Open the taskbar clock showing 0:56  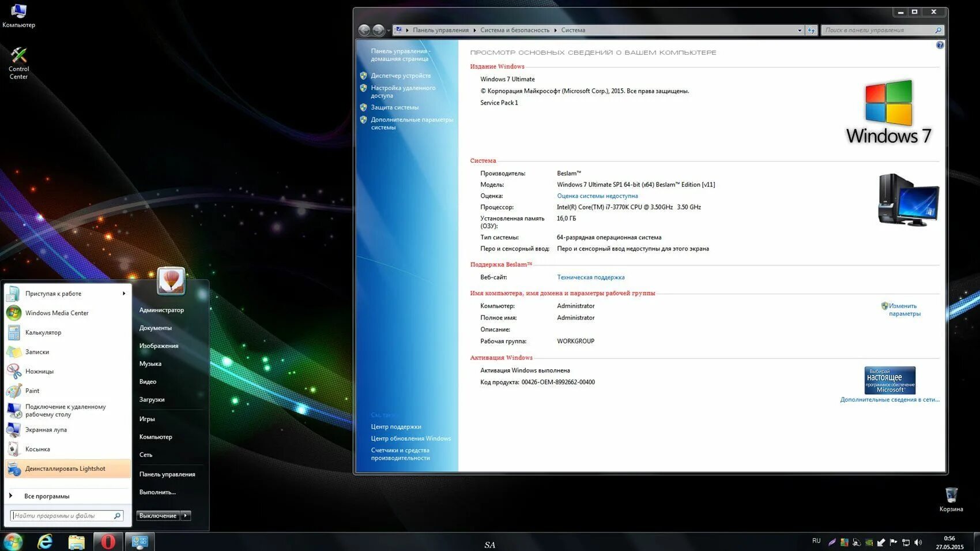click(949, 542)
